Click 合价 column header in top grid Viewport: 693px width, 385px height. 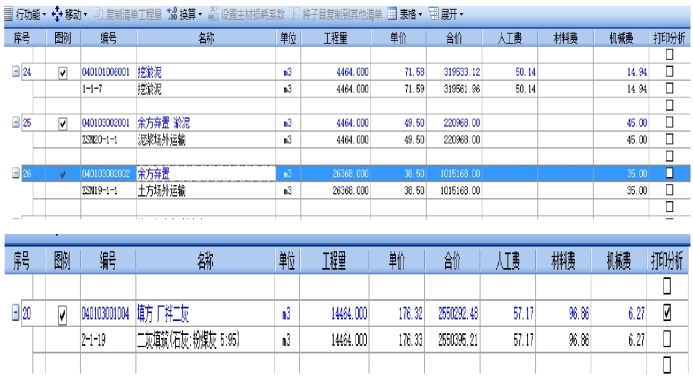coord(454,38)
